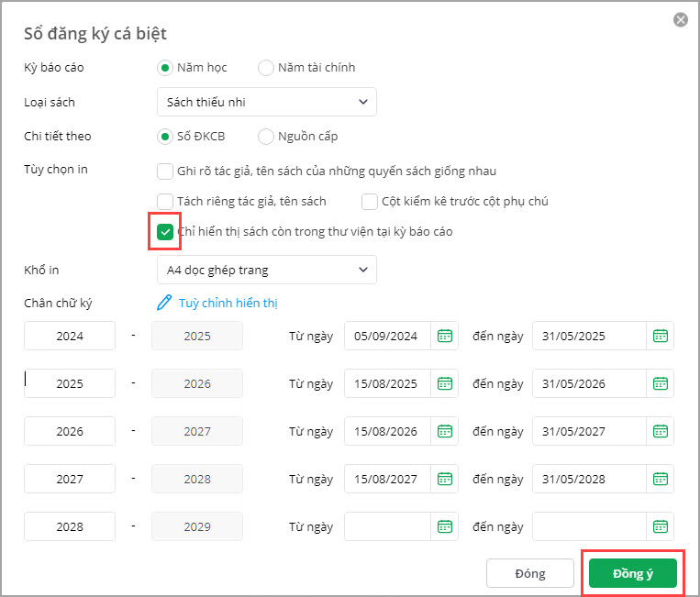Select the Nguồn cấp radio option
Viewport: 700px width, 597px height.
(x=266, y=137)
